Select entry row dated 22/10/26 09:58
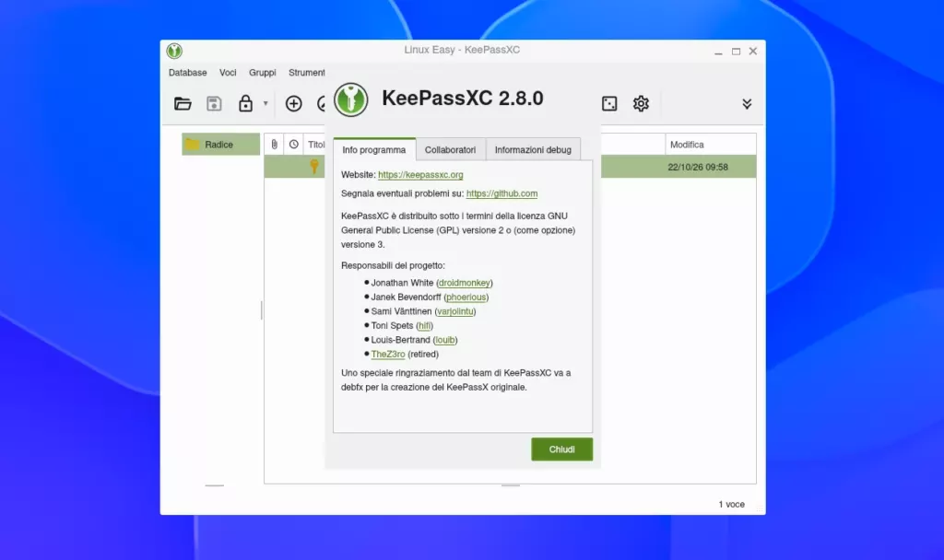944x560 pixels. [x=510, y=167]
